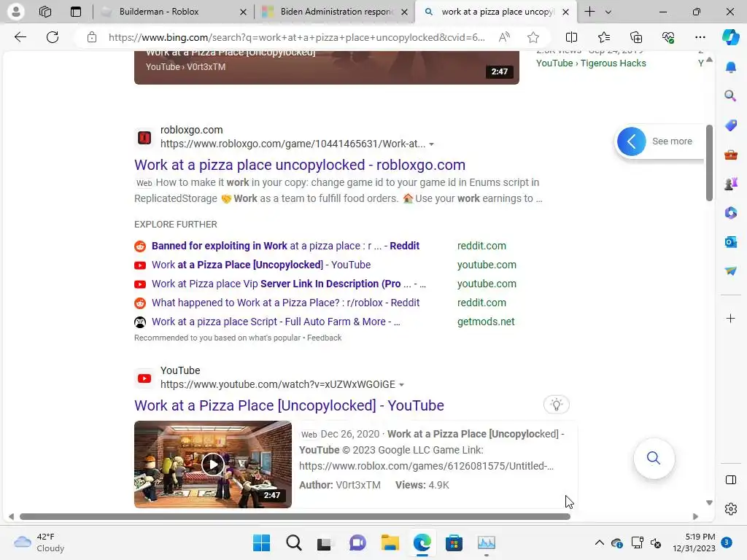747x560 pixels.
Task: Activate Read aloud icon in address bar
Action: click(504, 37)
